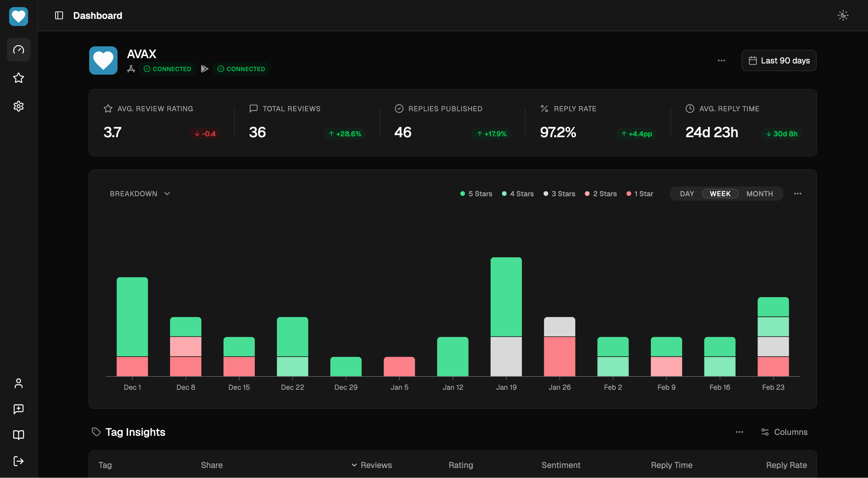
Task: Open the feedback chat icon in sidebar
Action: pyautogui.click(x=18, y=409)
